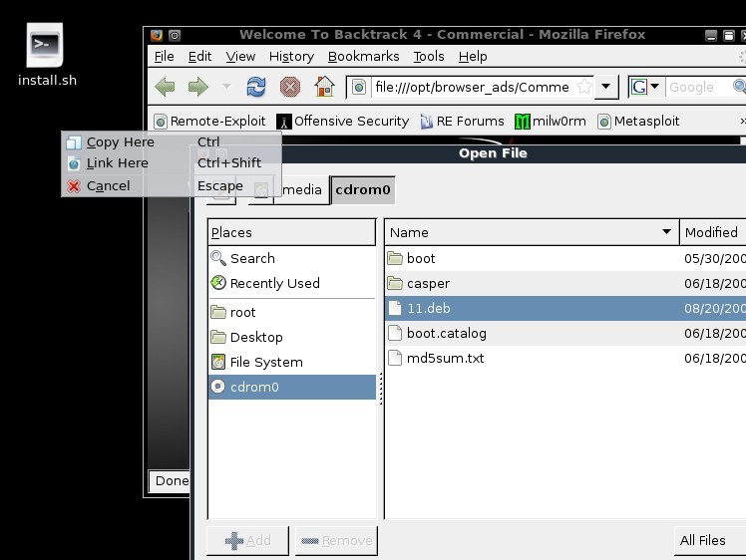Image resolution: width=746 pixels, height=560 pixels.
Task: Choose Cancel in the context menu
Action: (172, 186)
